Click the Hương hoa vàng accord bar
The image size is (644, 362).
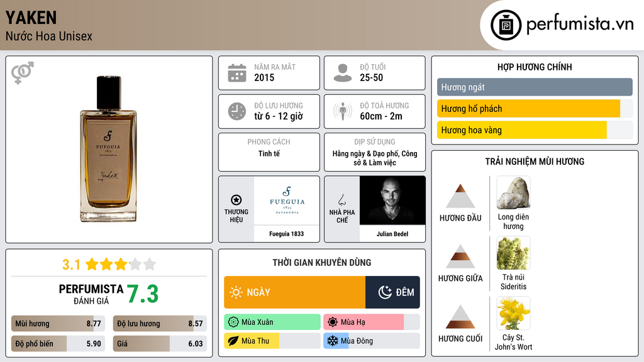[535, 130]
